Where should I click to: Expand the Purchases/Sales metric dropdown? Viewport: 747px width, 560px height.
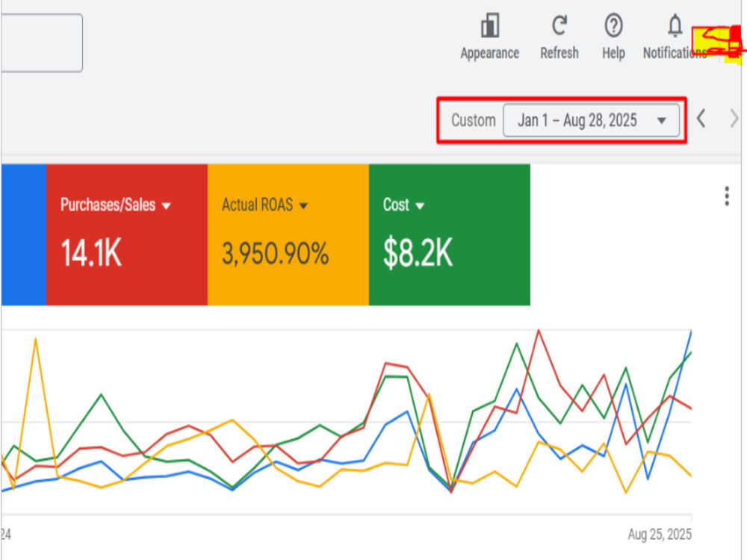[x=167, y=206]
